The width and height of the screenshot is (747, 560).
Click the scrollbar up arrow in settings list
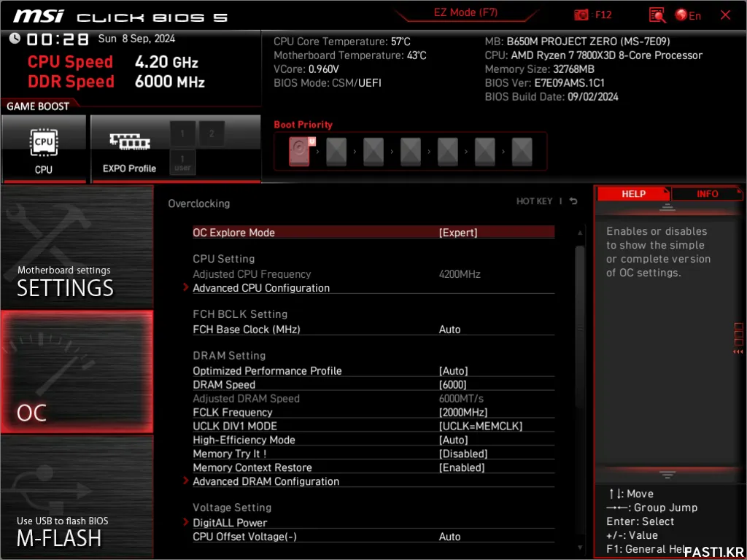(580, 233)
